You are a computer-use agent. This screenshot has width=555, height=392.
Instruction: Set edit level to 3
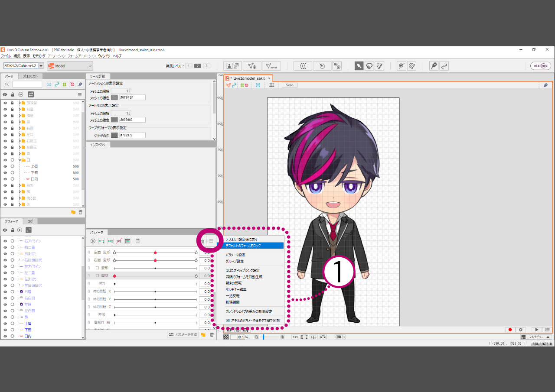tap(206, 66)
